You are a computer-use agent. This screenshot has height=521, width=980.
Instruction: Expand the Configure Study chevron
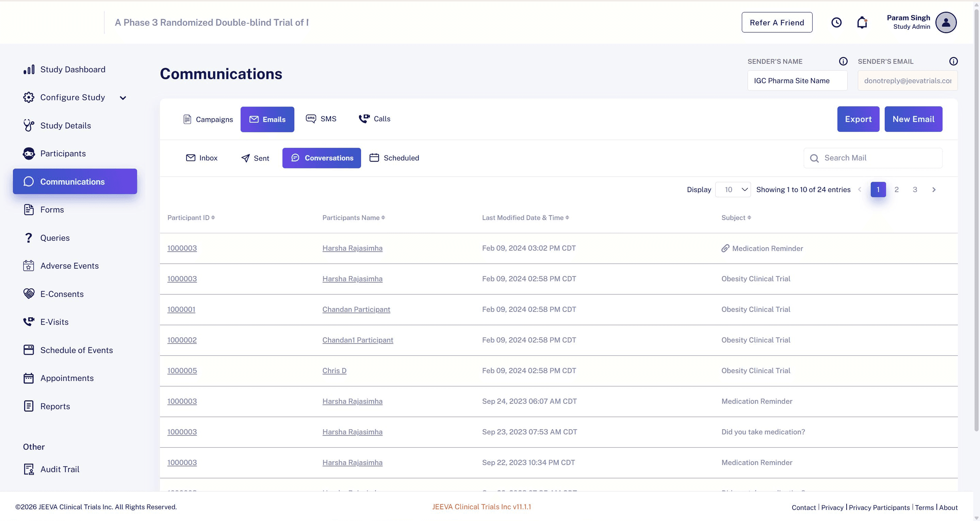click(x=123, y=98)
